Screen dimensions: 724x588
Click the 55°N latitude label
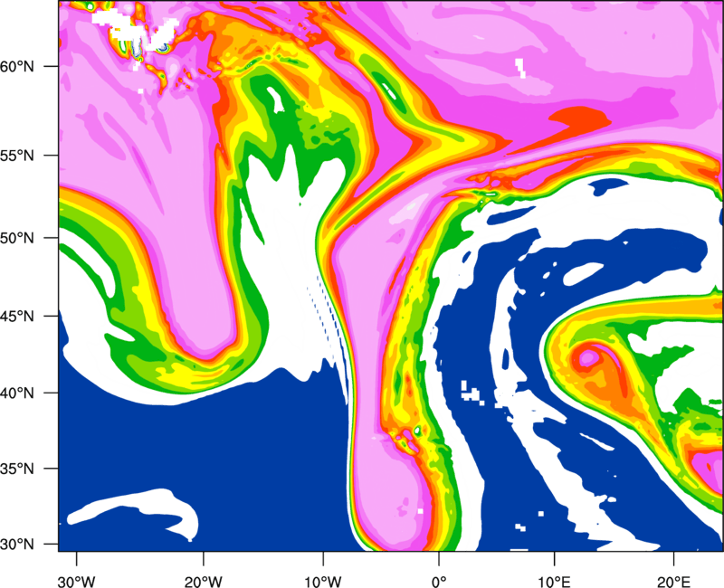pyautogui.click(x=17, y=156)
